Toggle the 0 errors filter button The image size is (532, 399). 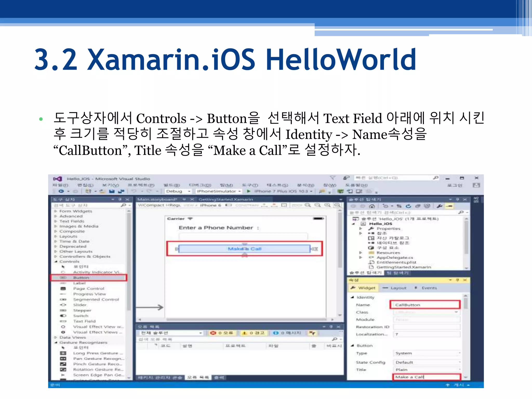coord(222,333)
